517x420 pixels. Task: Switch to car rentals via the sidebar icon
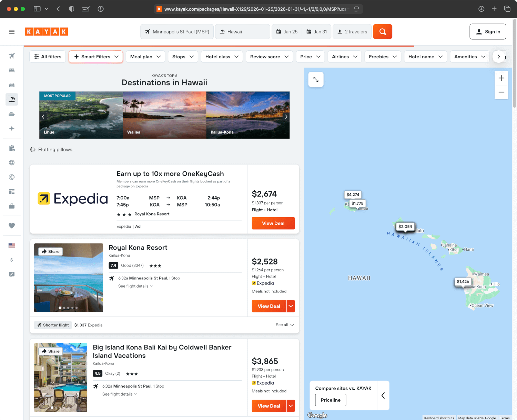click(12, 85)
